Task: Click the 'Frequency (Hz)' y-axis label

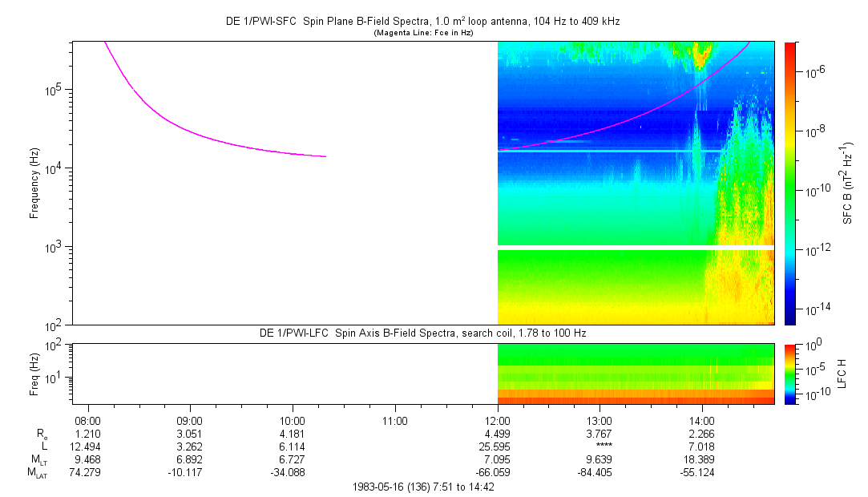Action: pos(34,183)
